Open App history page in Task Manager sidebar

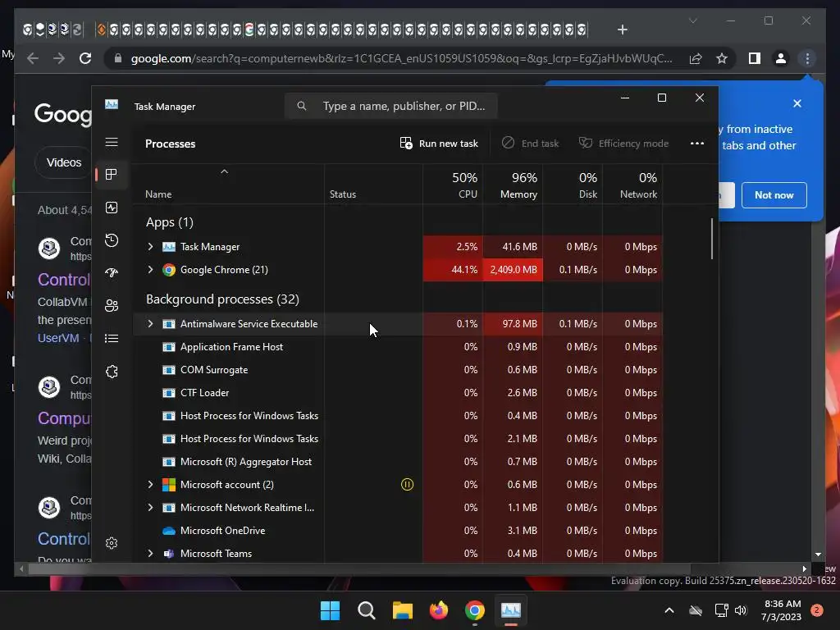pos(112,240)
